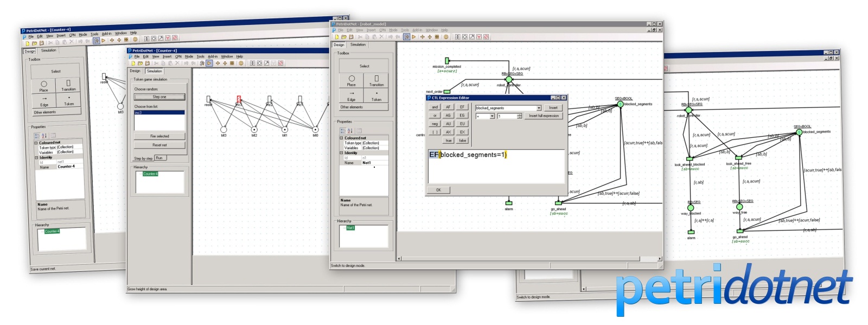868x325 pixels.
Task: Switch to Simulation tab in robot_model window
Action: click(358, 44)
